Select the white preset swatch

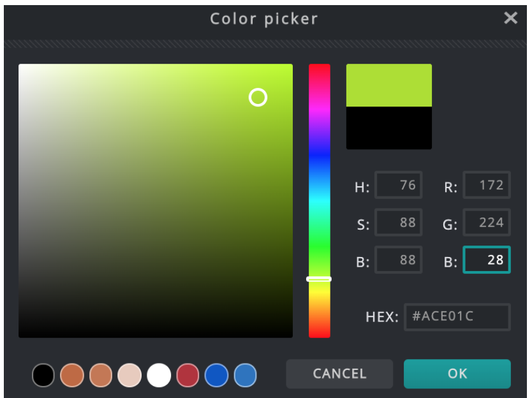[x=159, y=375]
